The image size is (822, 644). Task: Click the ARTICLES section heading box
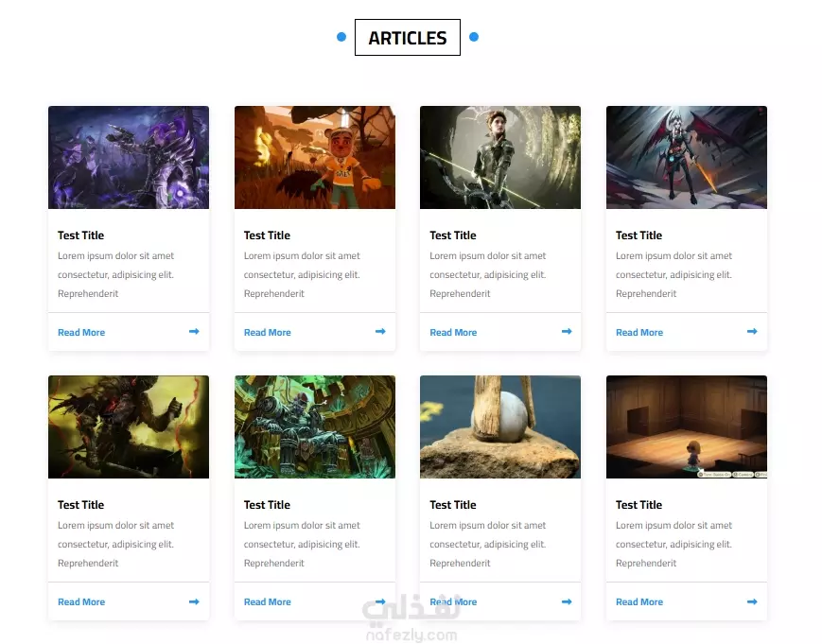408,37
